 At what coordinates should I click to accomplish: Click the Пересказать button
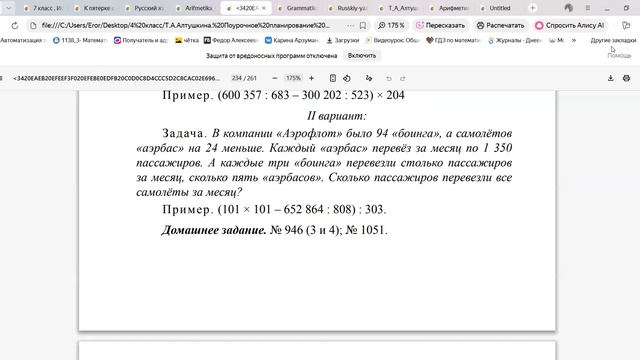[x=440, y=25]
